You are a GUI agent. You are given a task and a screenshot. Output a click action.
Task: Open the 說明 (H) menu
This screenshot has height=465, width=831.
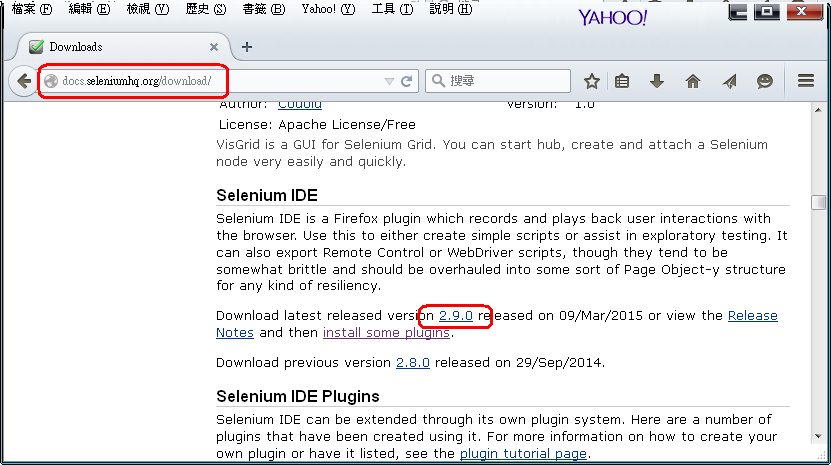tap(450, 8)
